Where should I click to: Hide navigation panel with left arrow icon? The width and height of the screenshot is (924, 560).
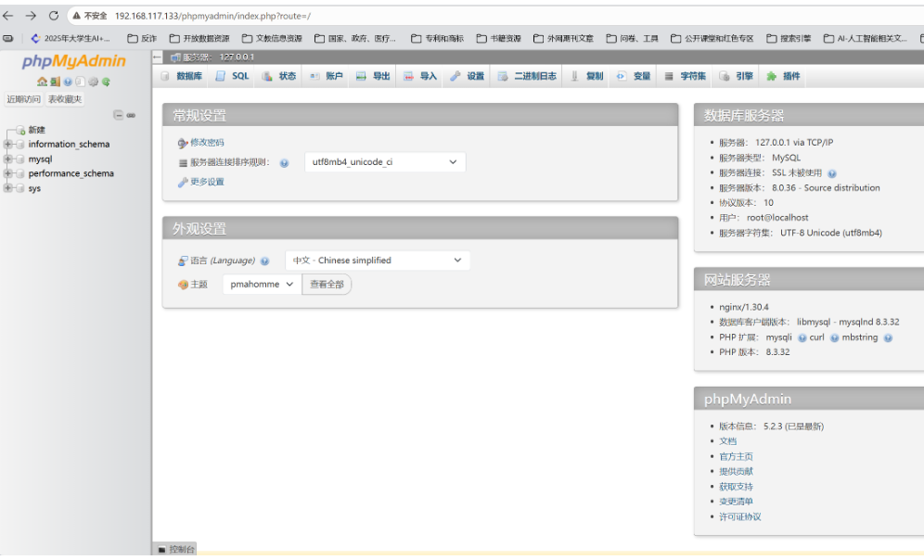(158, 57)
